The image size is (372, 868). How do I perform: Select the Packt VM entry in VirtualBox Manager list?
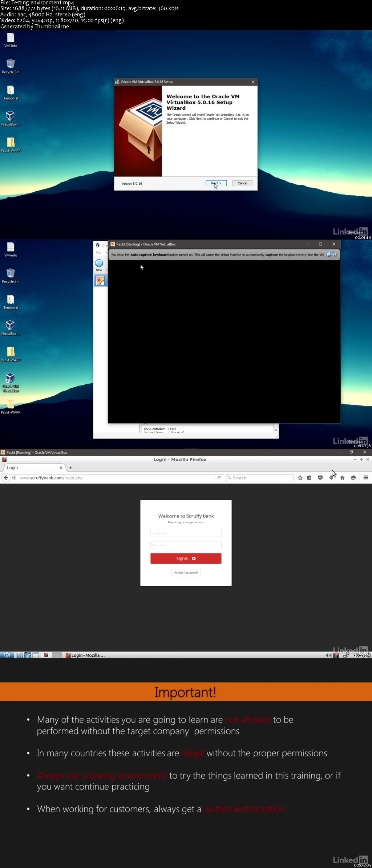(101, 280)
